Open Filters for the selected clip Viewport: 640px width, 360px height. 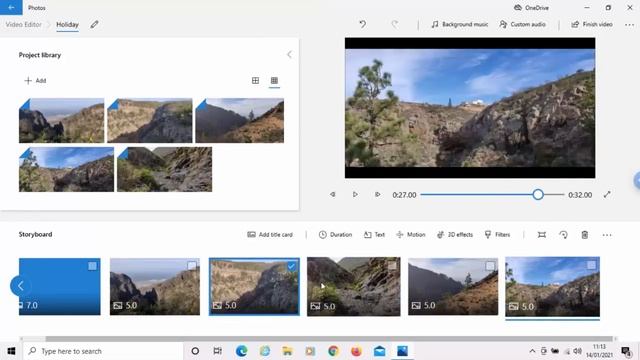pyautogui.click(x=497, y=235)
